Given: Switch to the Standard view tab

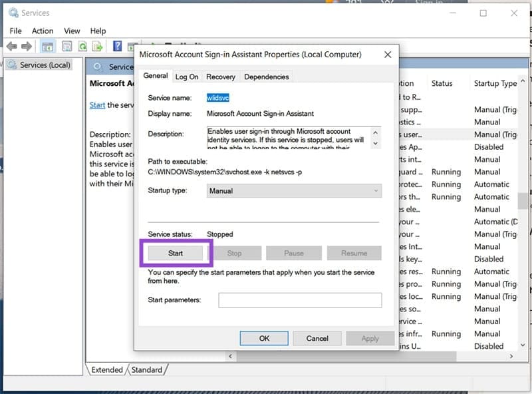Looking at the screenshot, I should click(x=147, y=369).
